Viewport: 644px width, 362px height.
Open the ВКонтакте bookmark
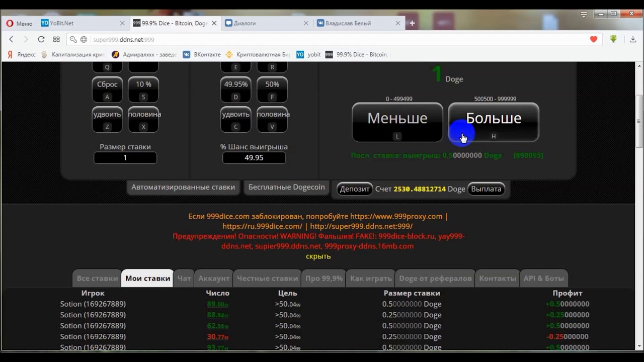(x=202, y=54)
